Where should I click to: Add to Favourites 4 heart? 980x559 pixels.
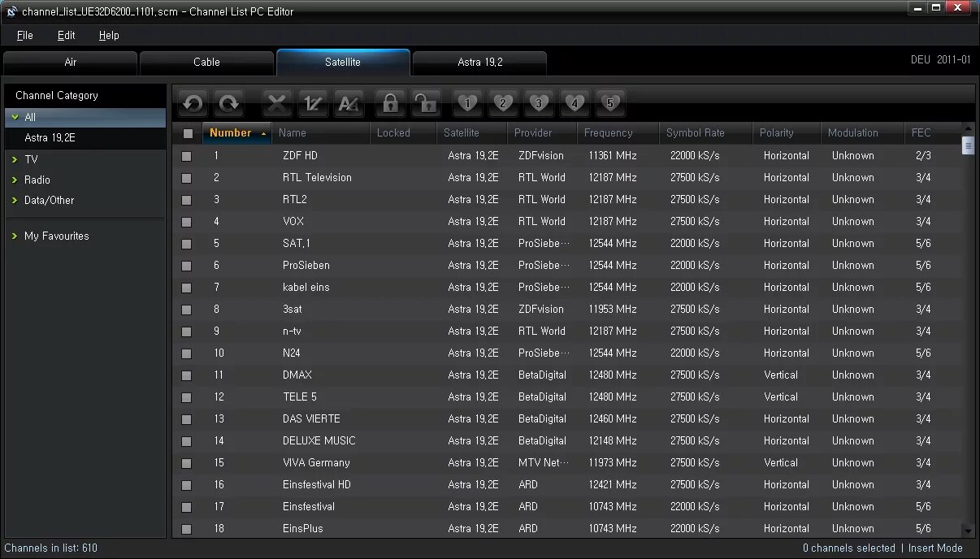pos(575,103)
